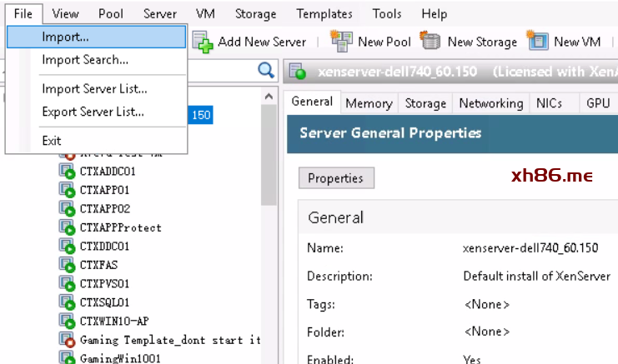The width and height of the screenshot is (618, 364).
Task: Click the Add New Server icon
Action: click(x=203, y=41)
